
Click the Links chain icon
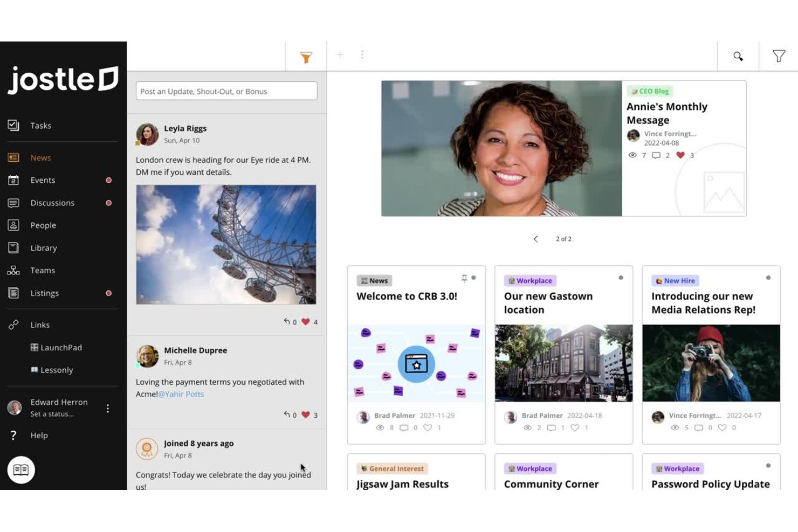pos(13,325)
